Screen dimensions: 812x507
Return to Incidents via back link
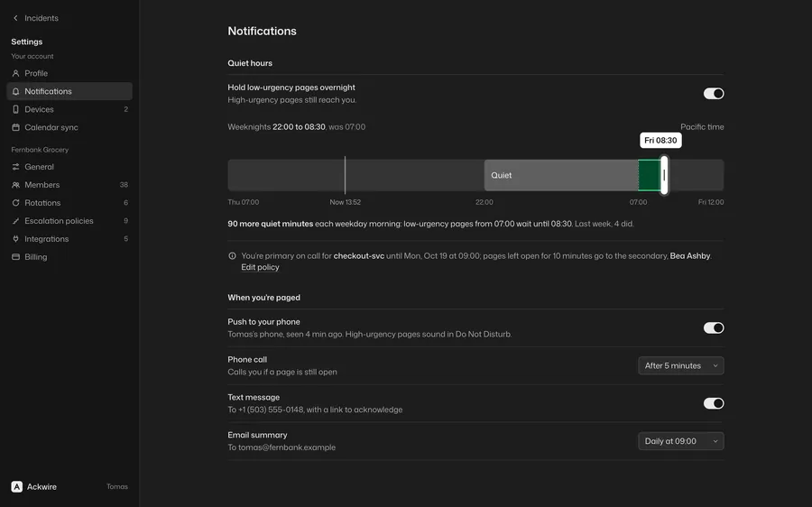pyautogui.click(x=35, y=18)
